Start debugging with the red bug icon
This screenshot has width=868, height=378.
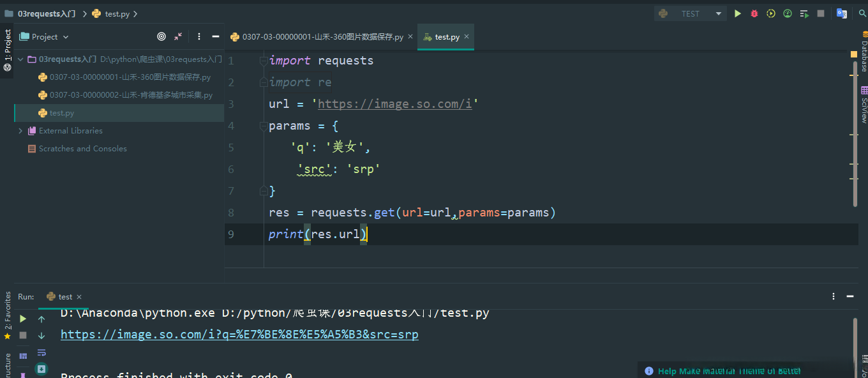(754, 13)
